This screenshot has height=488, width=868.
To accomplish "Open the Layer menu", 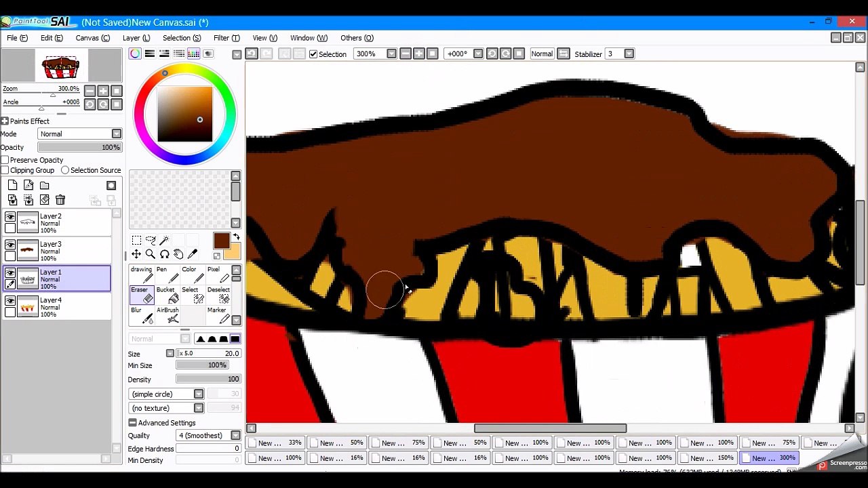I will pyautogui.click(x=136, y=38).
